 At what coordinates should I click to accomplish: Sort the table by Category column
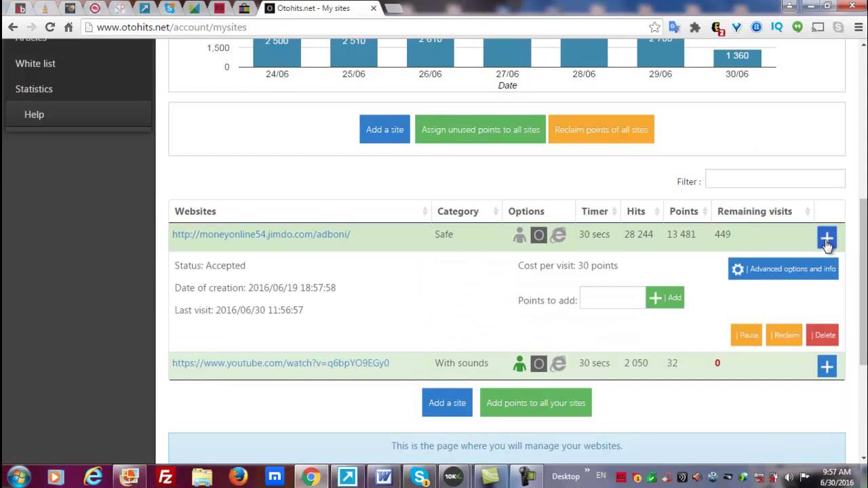[467, 211]
